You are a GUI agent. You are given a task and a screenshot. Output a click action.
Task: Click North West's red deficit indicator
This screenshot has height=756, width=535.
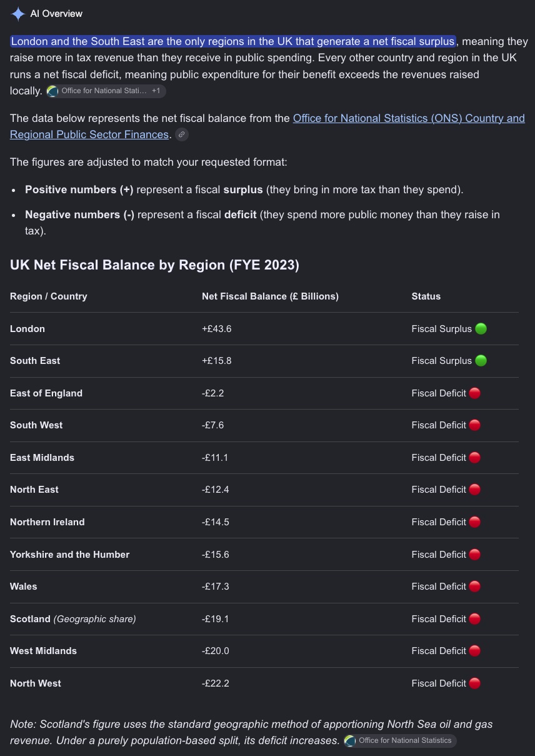click(x=475, y=683)
